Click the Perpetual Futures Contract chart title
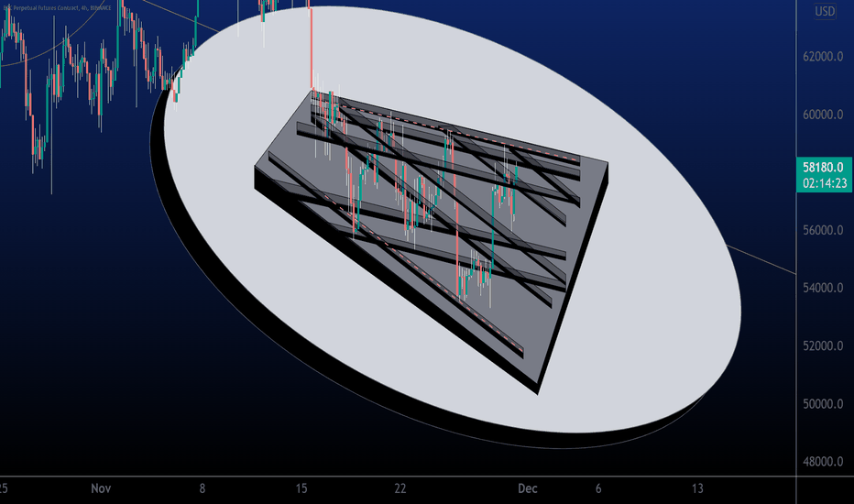Screen dimensions: 854x504 coord(57,7)
